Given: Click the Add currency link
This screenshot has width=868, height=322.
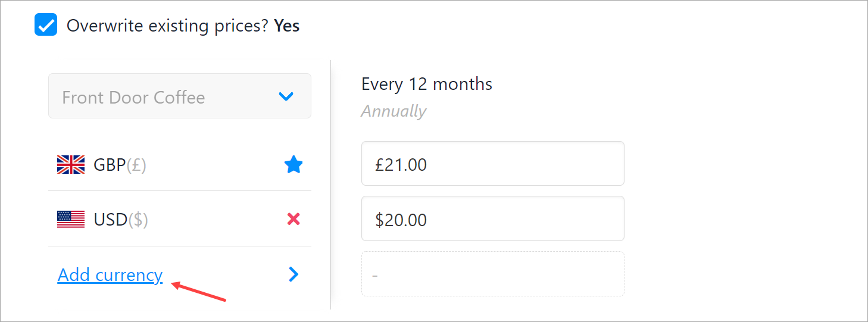Looking at the screenshot, I should tap(110, 275).
